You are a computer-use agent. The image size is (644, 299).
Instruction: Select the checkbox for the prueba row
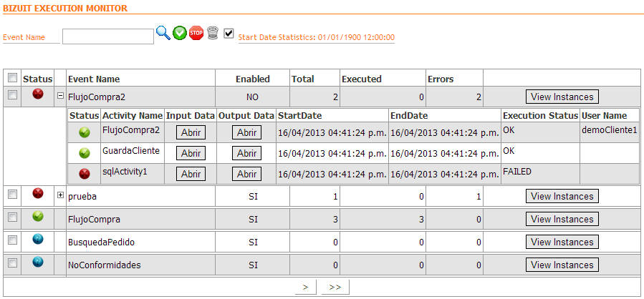coord(12,195)
